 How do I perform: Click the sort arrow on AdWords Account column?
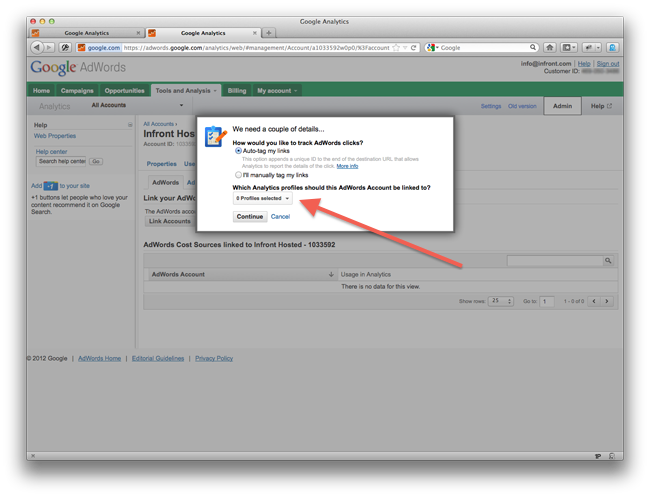click(331, 274)
